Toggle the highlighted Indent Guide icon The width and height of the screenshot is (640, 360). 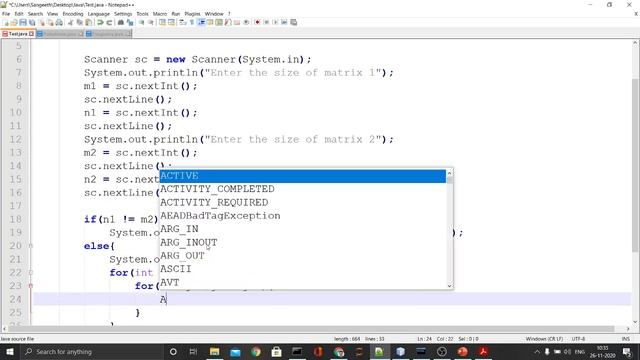point(201,22)
